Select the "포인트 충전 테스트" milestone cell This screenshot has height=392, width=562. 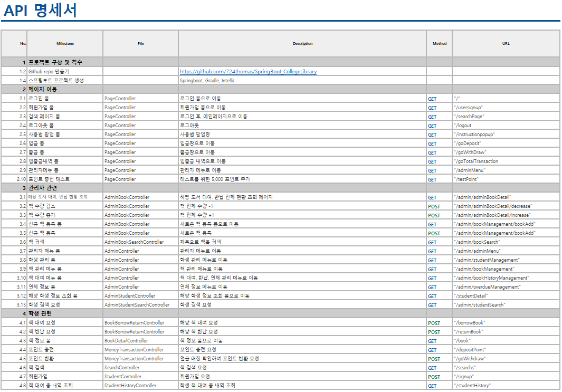(65, 179)
